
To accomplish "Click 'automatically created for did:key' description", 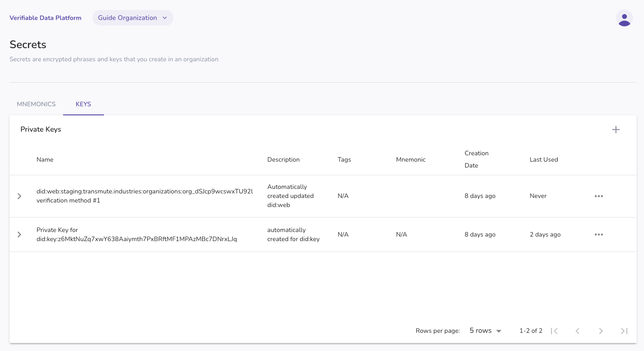I will (x=293, y=234).
